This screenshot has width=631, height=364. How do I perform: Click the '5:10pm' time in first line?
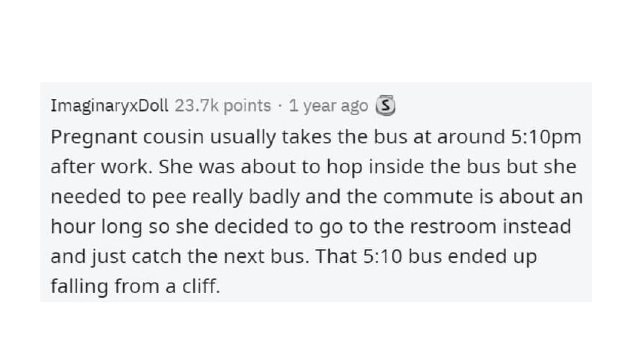546,136
